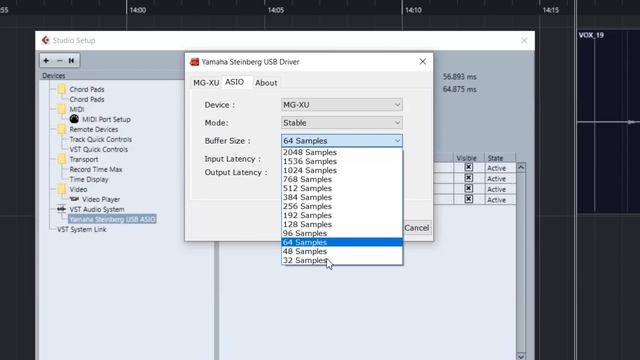This screenshot has height=360, width=640.
Task: Choose 256 Samples buffer size
Action: click(x=342, y=206)
